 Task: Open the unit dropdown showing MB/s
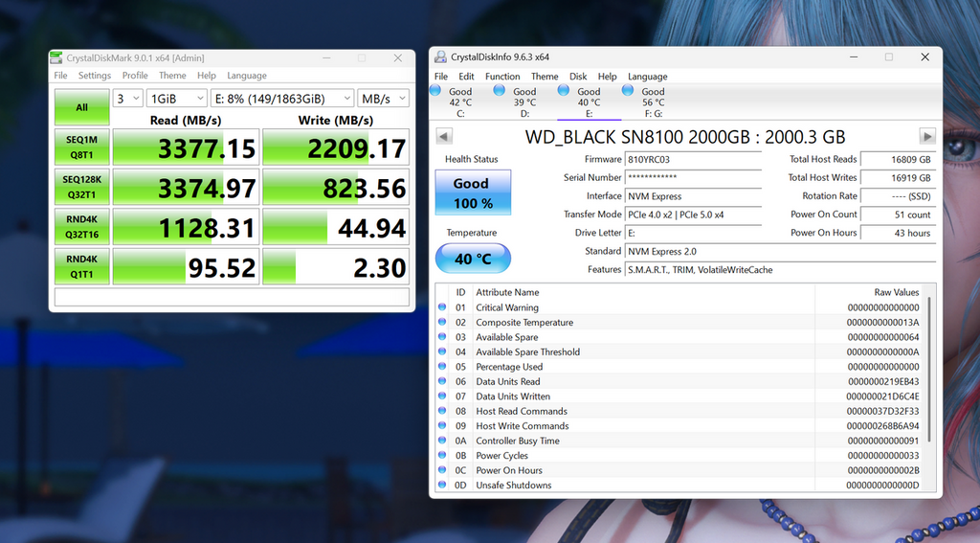(383, 99)
